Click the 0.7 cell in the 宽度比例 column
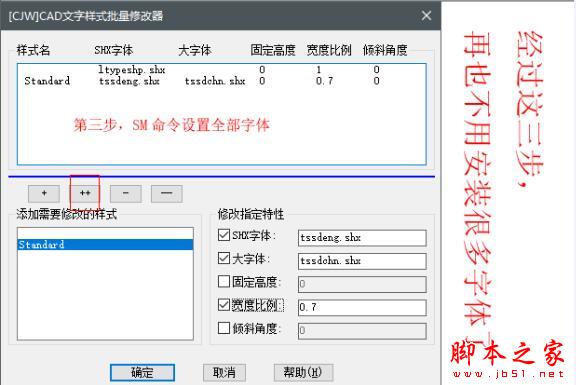 click(x=324, y=81)
